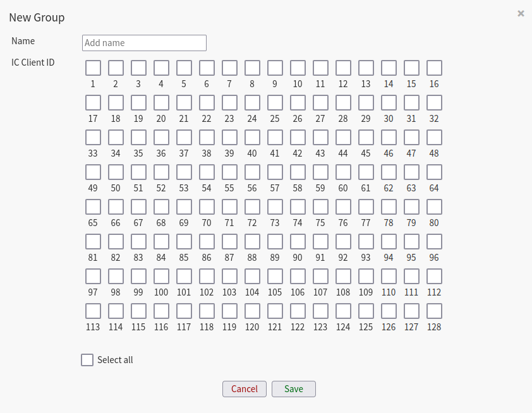Tick checkbox for client 100
The image size is (532, 413).
click(161, 277)
